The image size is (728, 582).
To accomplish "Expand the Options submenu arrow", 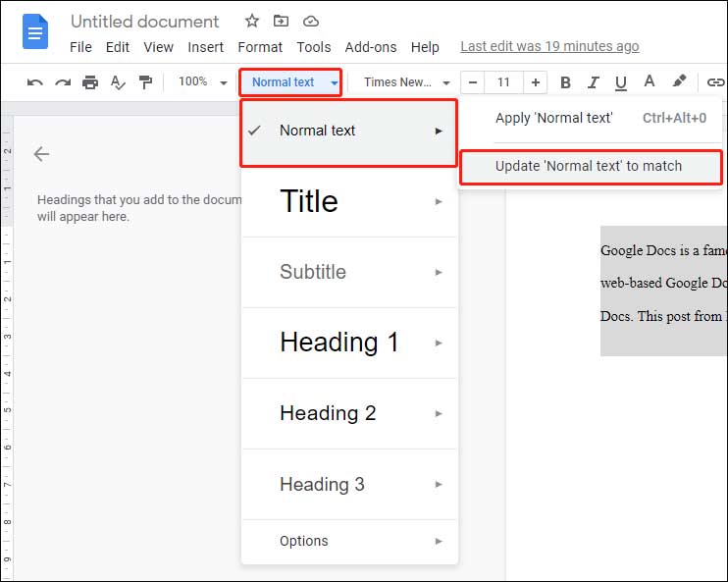I will (x=439, y=541).
